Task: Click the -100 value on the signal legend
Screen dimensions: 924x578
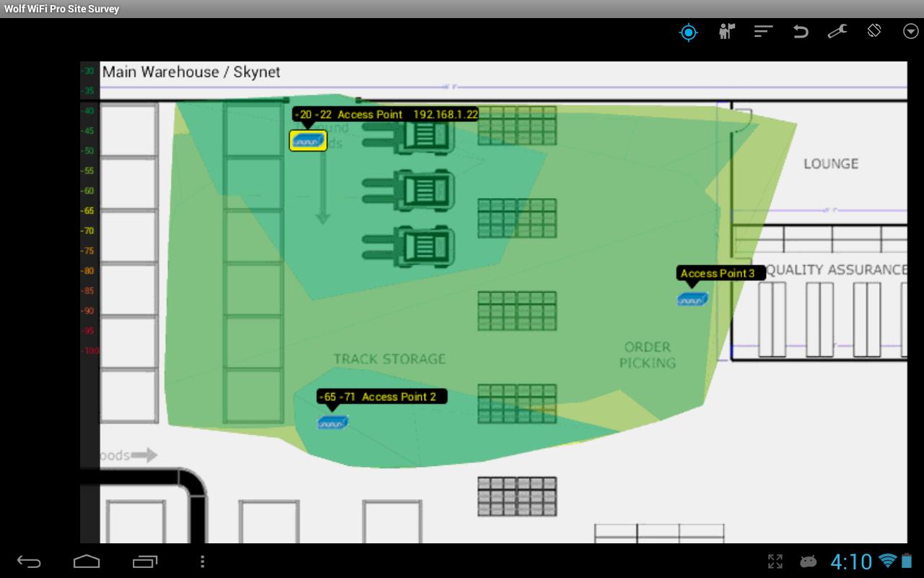Action: tap(90, 351)
